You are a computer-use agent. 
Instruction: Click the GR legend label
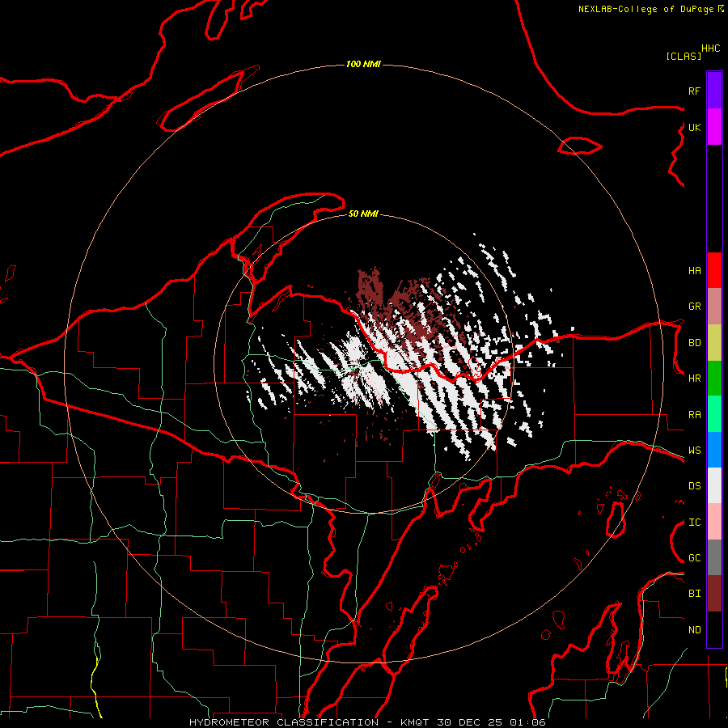695,307
